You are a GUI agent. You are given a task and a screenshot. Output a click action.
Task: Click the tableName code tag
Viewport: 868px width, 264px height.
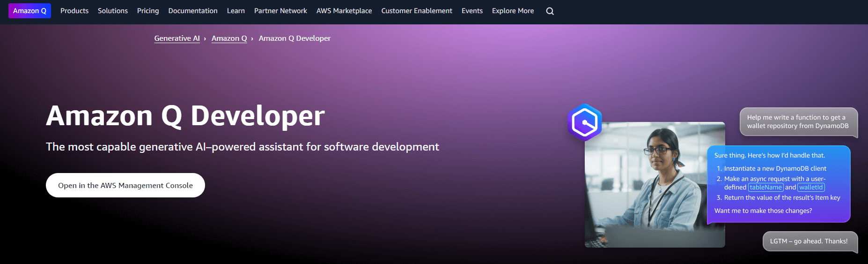[765, 188]
